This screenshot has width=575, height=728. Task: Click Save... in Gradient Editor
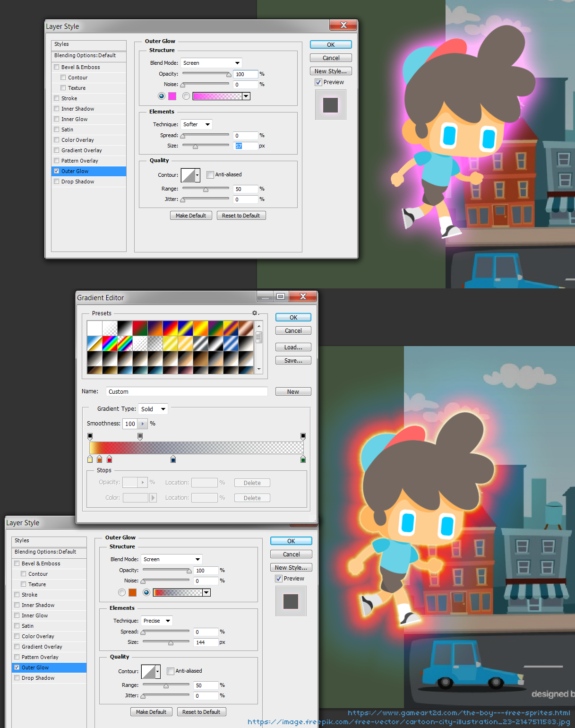(x=293, y=360)
